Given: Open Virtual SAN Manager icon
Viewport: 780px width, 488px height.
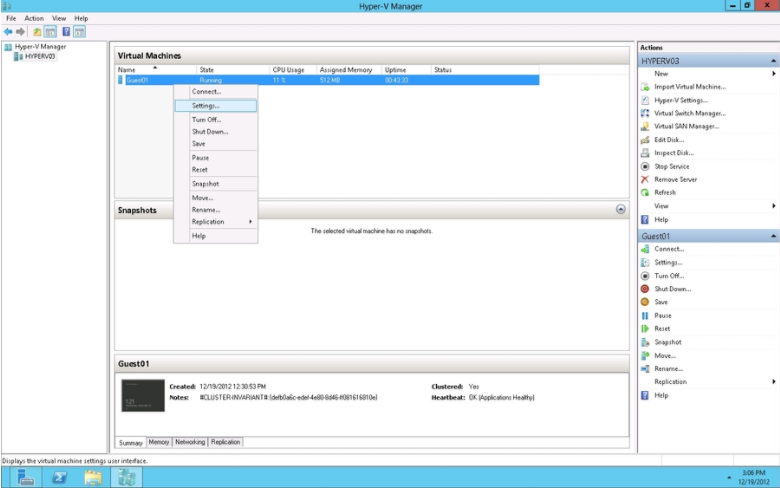Looking at the screenshot, I should tap(645, 126).
